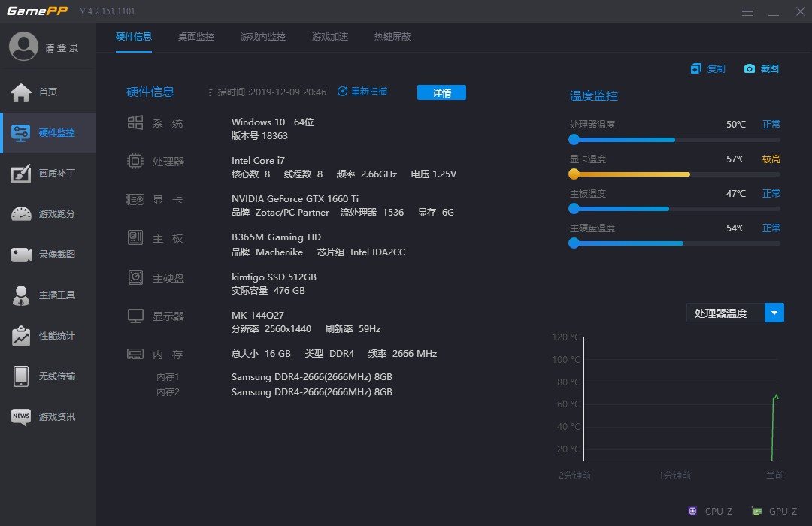The height and width of the screenshot is (526, 812).
Task: Select the text kimtigo SSD 512GB
Action: [274, 277]
